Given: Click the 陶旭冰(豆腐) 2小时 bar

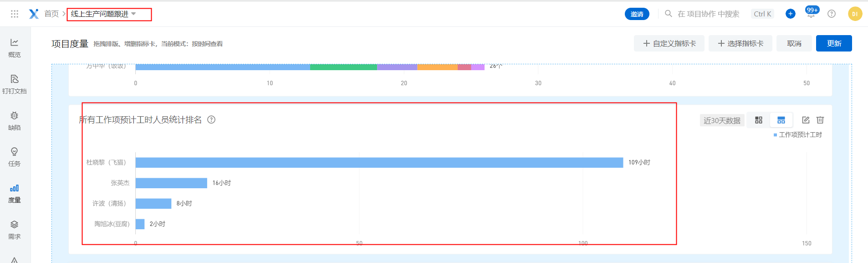Looking at the screenshot, I should pos(140,224).
